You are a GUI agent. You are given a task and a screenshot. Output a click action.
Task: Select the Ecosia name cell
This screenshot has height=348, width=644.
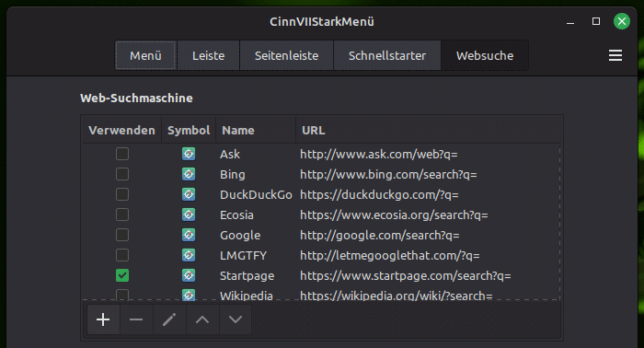(236, 215)
